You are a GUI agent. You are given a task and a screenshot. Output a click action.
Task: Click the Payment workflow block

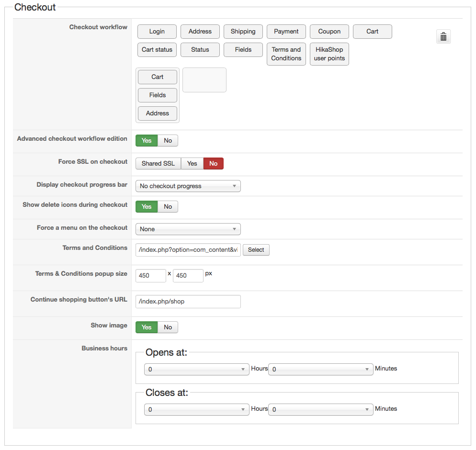286,32
